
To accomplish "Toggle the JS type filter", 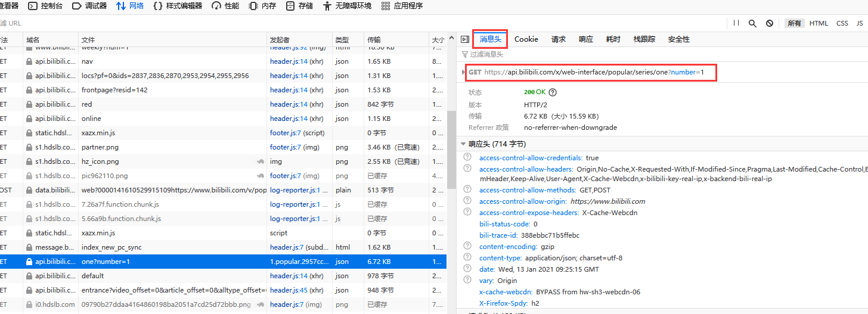I will click(860, 23).
